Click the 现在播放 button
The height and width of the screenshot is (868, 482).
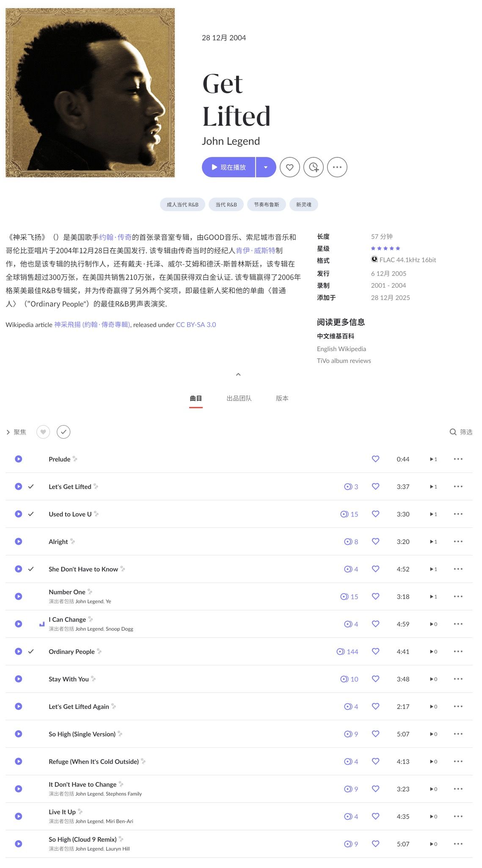(x=229, y=167)
